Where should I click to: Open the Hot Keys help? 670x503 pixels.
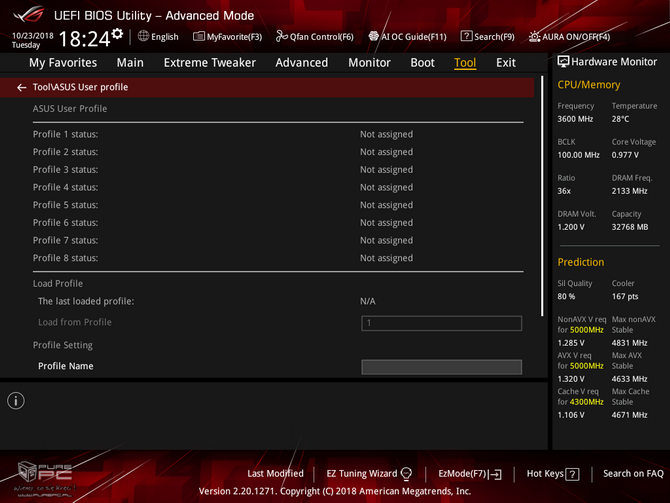(545, 474)
